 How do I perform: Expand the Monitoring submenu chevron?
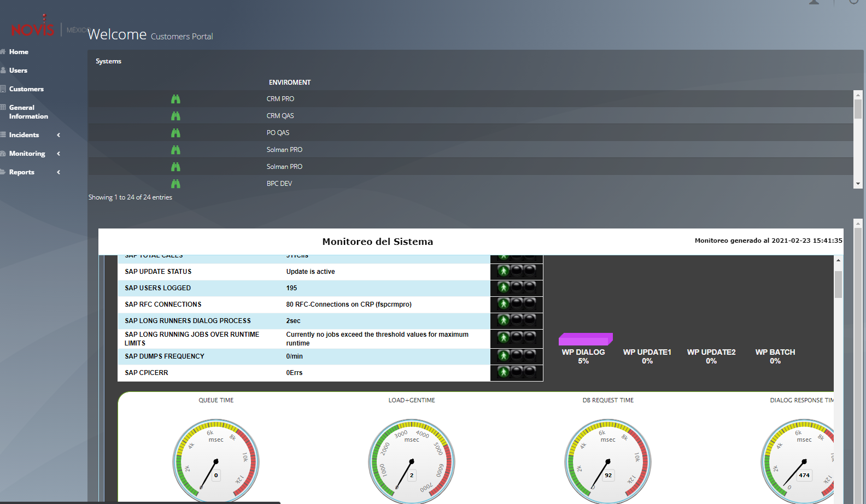pos(58,154)
